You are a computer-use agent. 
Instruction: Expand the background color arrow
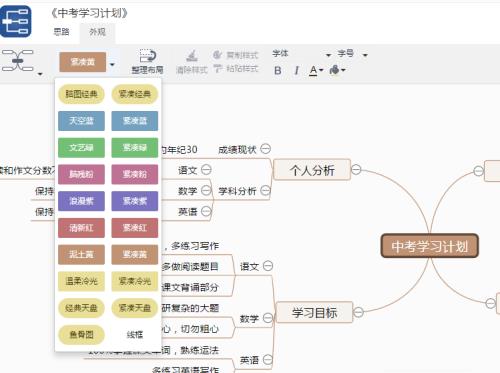[343, 70]
